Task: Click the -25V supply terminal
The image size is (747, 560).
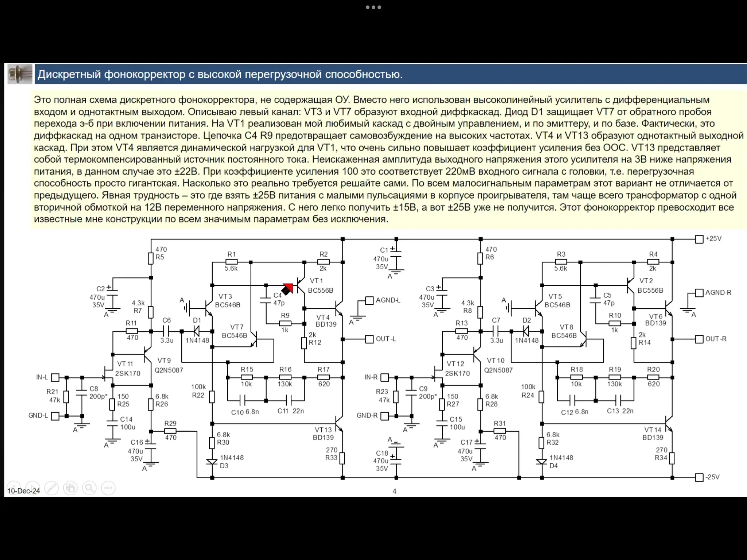Action: [x=699, y=477]
